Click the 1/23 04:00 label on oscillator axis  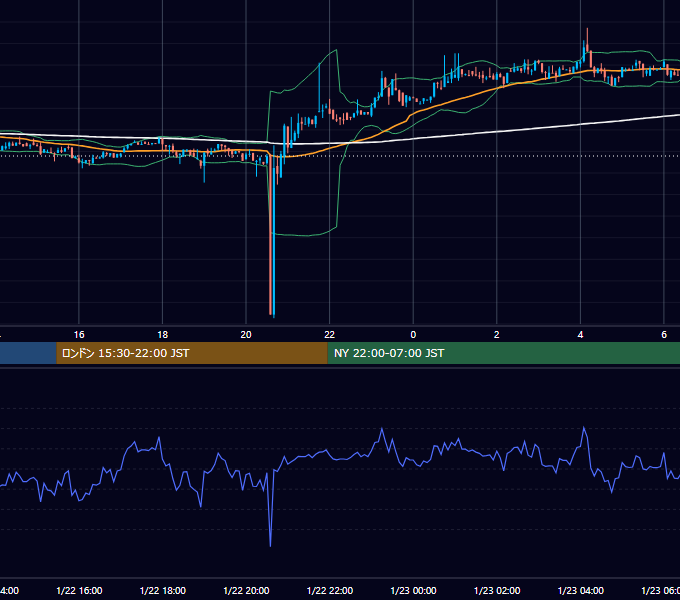tap(581, 590)
